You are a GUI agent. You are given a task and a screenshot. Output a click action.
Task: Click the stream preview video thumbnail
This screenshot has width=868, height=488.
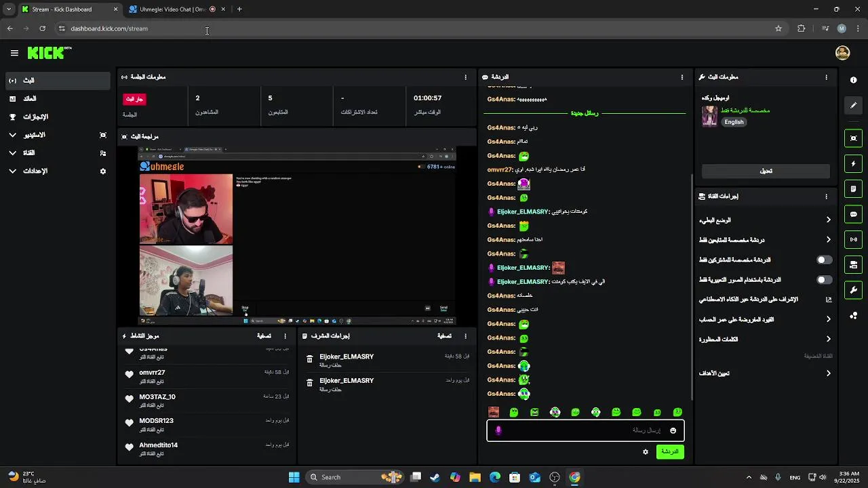click(298, 236)
